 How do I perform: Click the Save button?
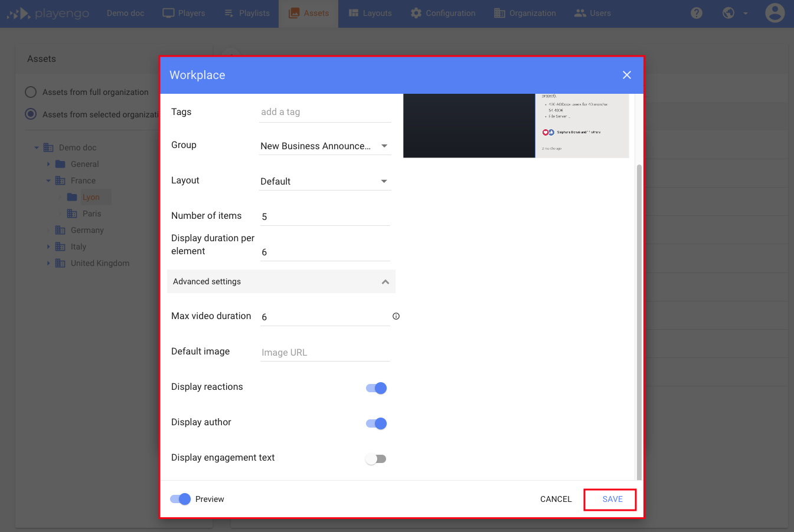coord(612,499)
